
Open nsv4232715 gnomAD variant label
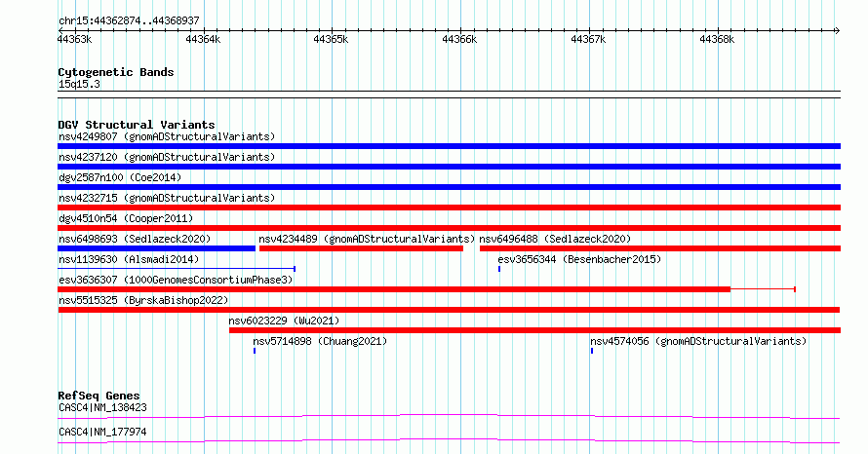(167, 198)
